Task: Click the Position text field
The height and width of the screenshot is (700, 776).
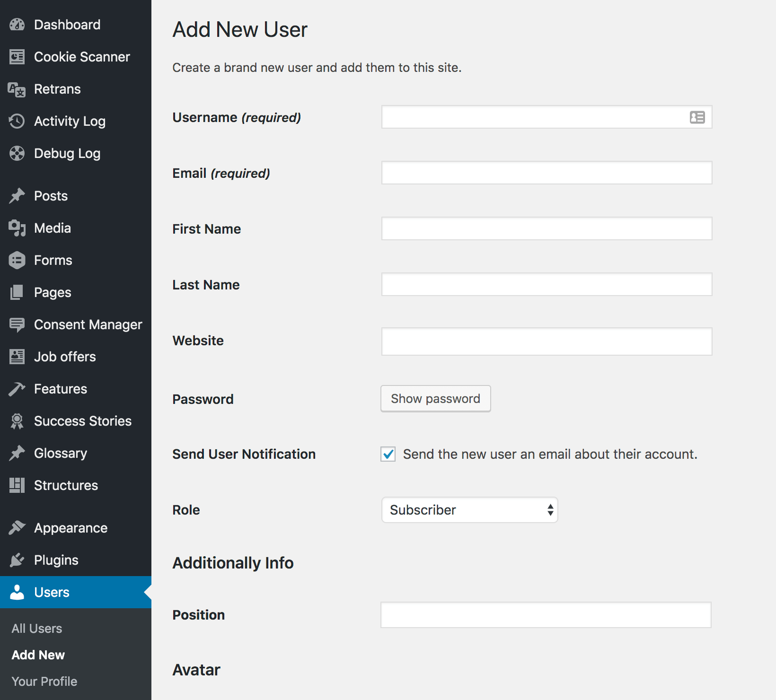Action: click(x=546, y=615)
